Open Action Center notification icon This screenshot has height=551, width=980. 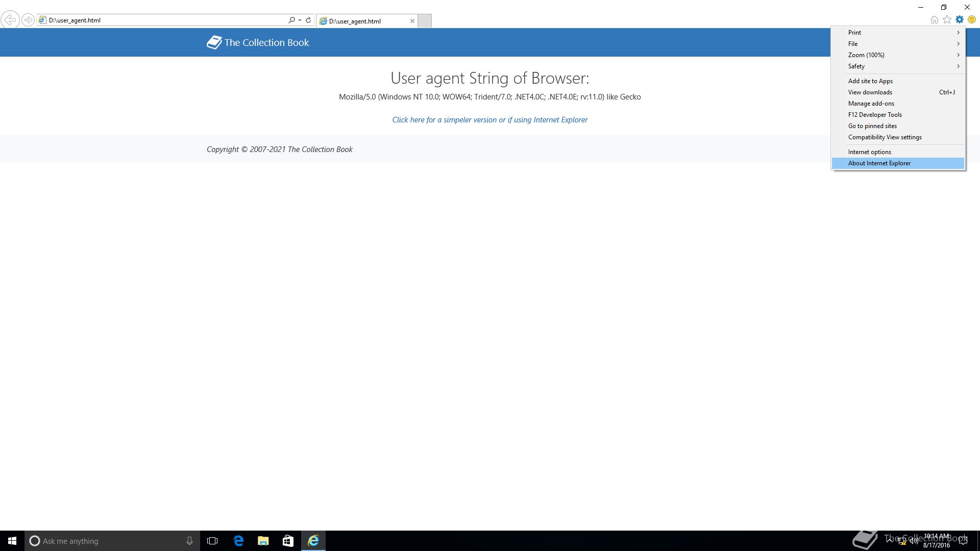tap(963, 541)
